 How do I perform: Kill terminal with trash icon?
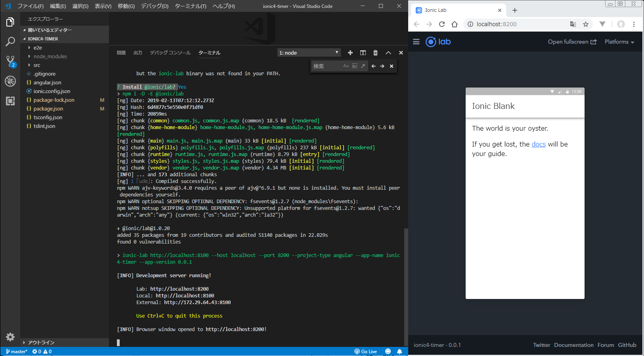[x=375, y=53]
